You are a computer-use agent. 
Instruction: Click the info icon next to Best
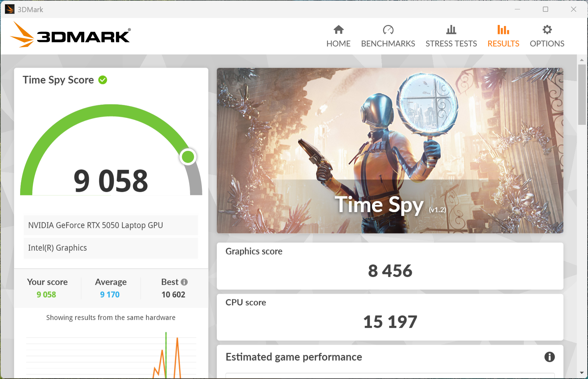click(x=184, y=282)
